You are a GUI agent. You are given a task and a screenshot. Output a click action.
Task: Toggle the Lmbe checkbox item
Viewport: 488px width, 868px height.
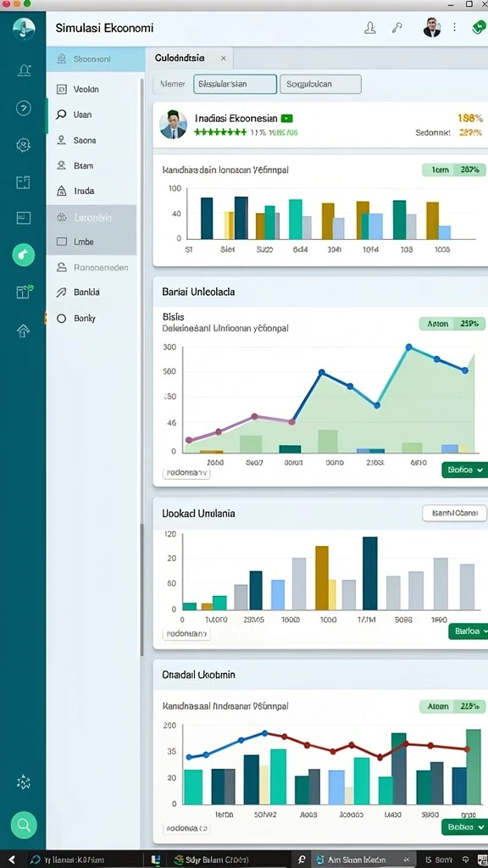click(x=75, y=242)
